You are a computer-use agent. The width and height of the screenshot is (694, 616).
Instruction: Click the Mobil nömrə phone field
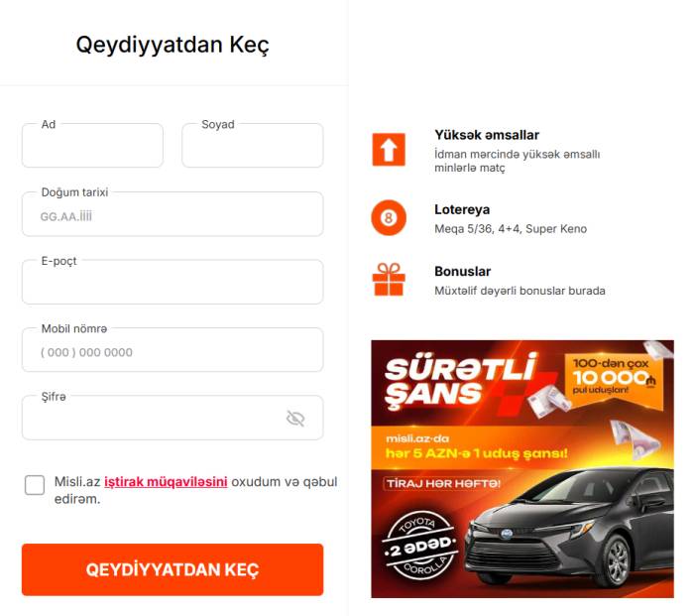173,350
